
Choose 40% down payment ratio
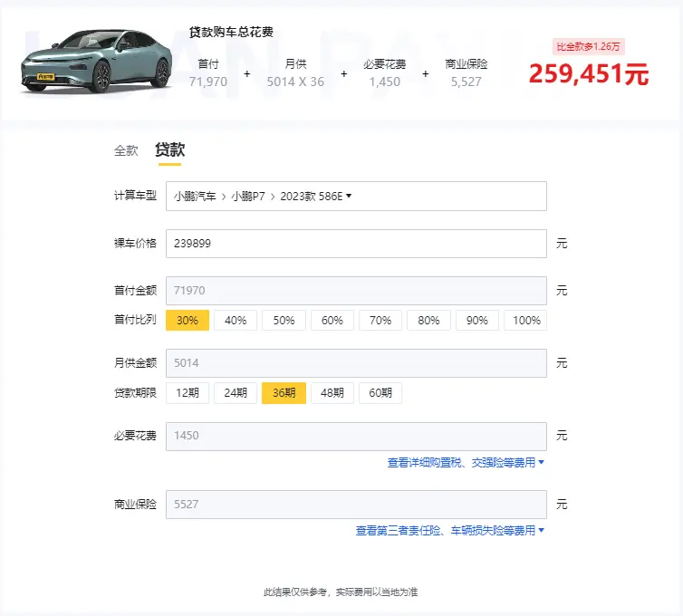pos(236,321)
